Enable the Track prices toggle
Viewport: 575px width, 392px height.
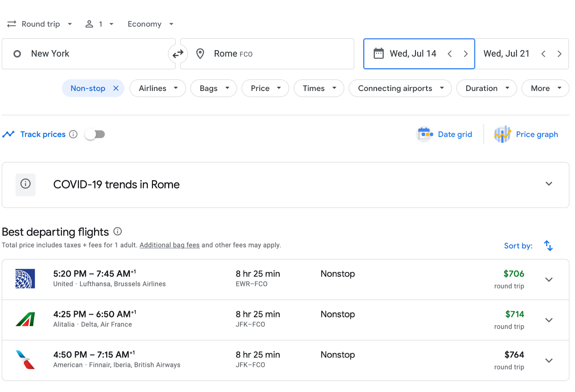[95, 134]
